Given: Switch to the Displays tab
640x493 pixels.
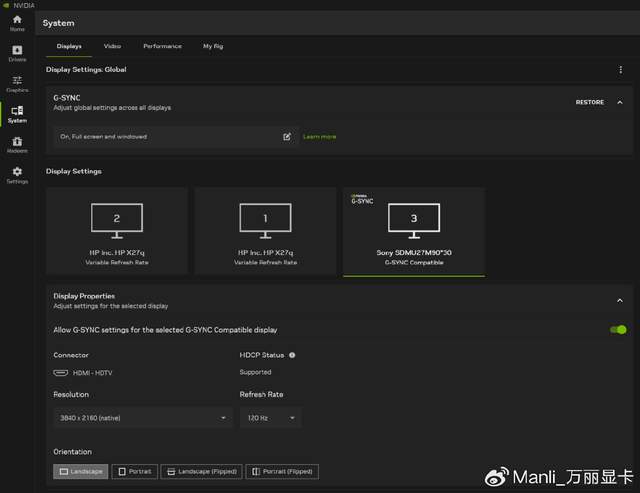Looking at the screenshot, I should pyautogui.click(x=69, y=46).
